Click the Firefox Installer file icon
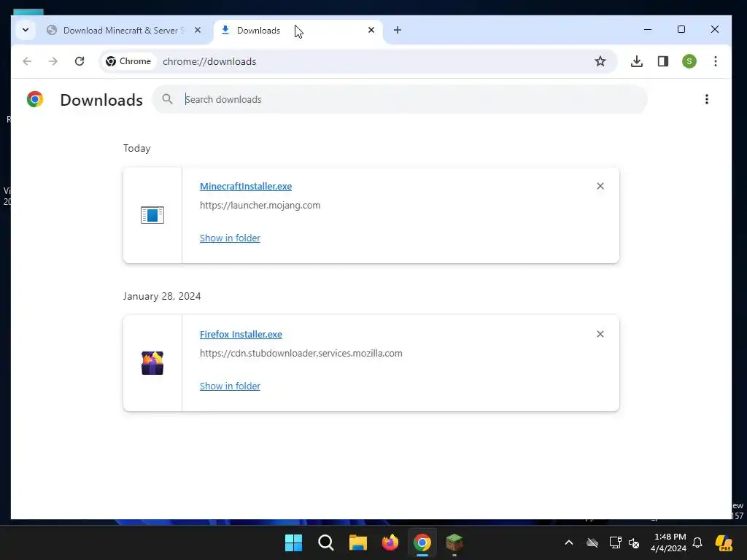747x560 pixels. [x=152, y=363]
